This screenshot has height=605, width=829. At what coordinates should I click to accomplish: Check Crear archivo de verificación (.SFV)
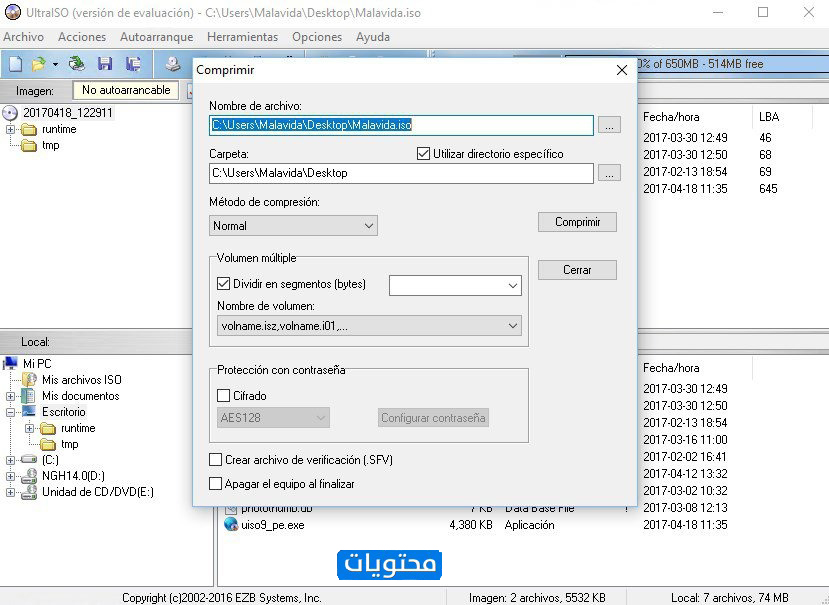[215, 460]
